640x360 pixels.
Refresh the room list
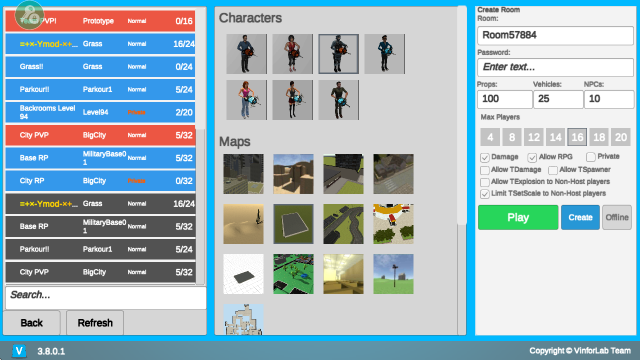[95, 323]
